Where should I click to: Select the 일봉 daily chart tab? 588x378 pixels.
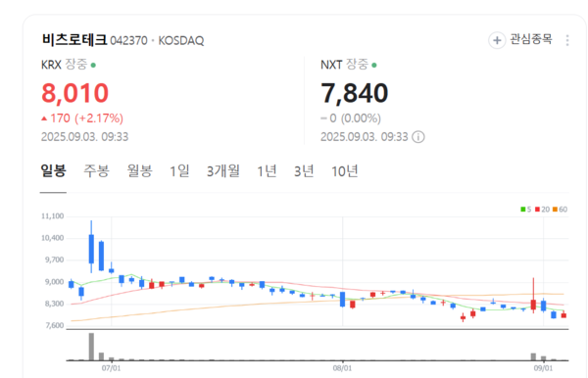[x=53, y=171]
